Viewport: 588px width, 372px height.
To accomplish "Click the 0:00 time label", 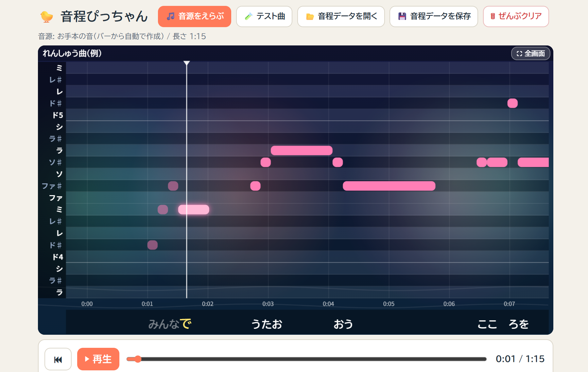I will tap(87, 304).
